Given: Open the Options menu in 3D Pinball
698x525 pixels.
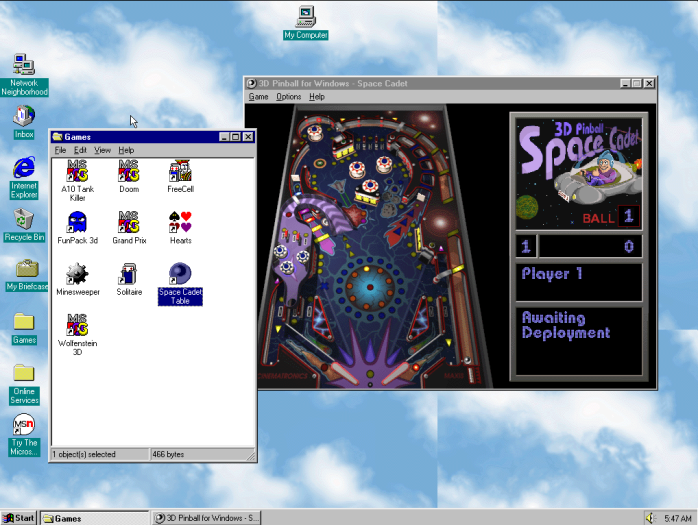Looking at the screenshot, I should click(288, 97).
